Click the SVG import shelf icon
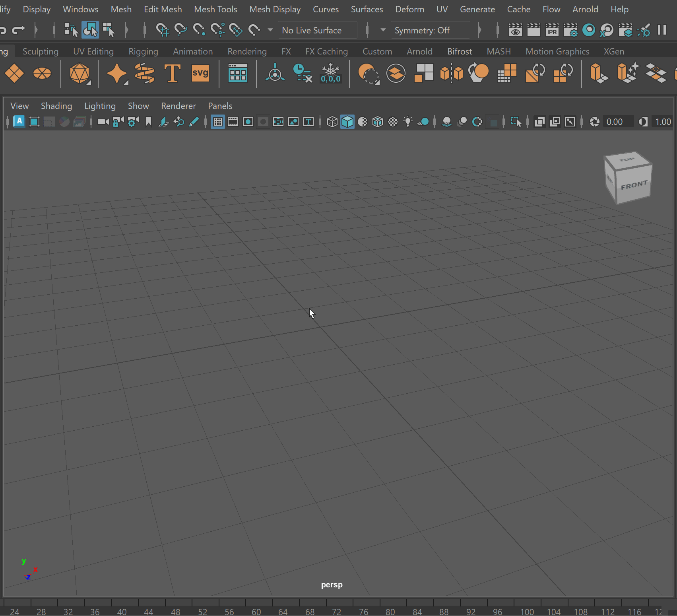The width and height of the screenshot is (677, 616). [200, 73]
